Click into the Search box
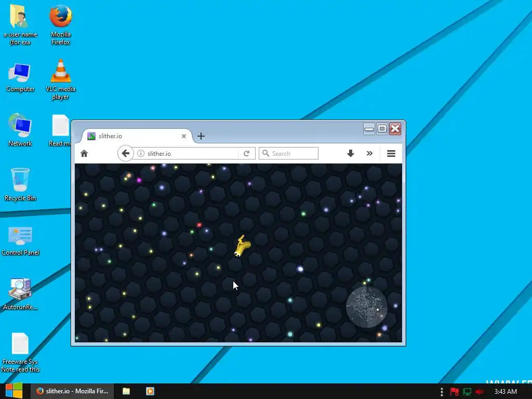Screen dimensions: 532x399 click(x=288, y=153)
